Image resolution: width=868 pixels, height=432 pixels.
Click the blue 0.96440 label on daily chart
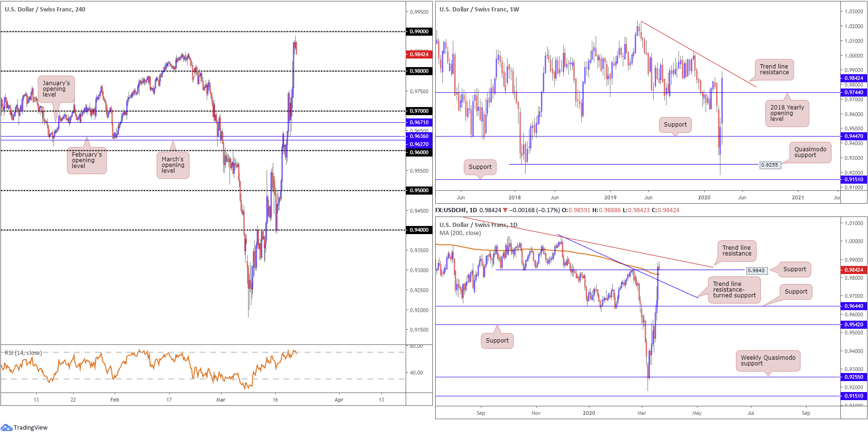point(854,306)
